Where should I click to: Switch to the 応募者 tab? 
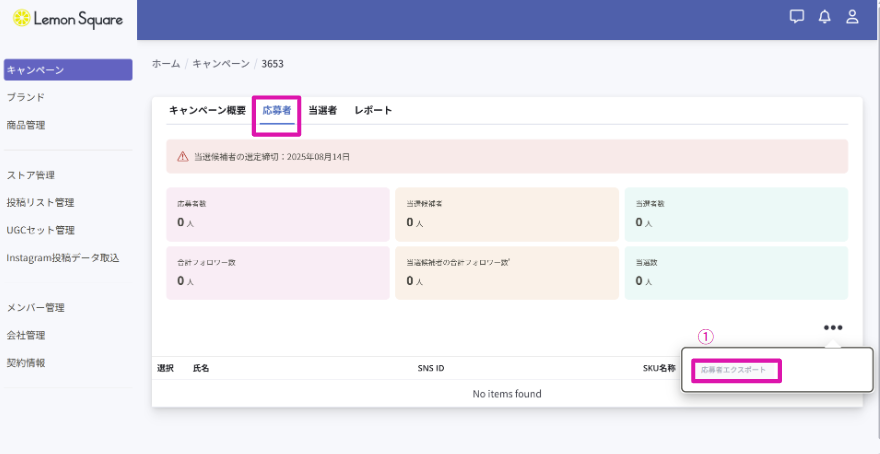(x=277, y=110)
